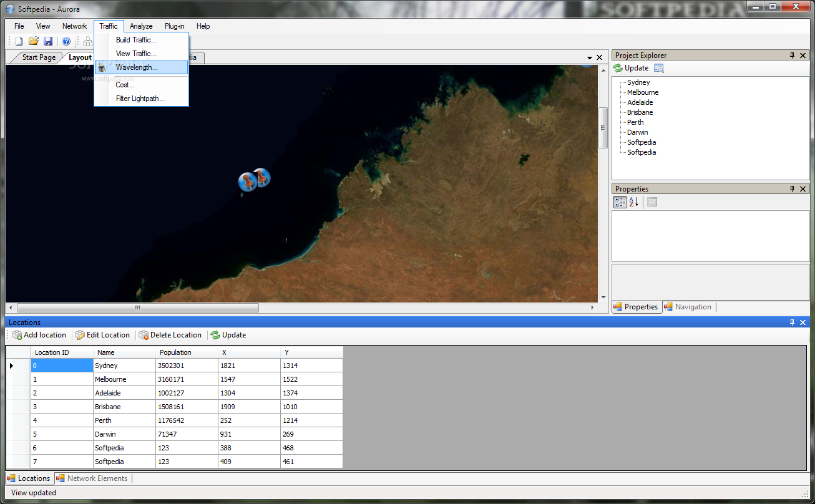The height and width of the screenshot is (504, 815).
Task: Click the Population column header
Action: 187,352
